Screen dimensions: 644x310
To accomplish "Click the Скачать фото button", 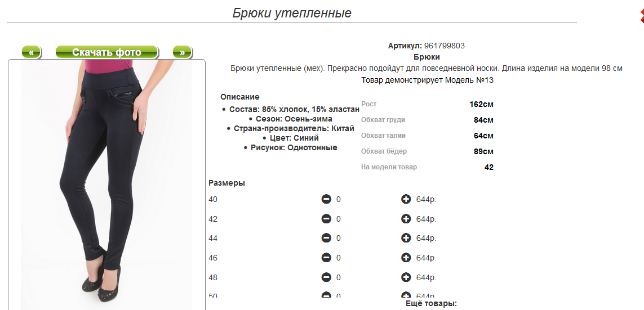I will [x=107, y=52].
